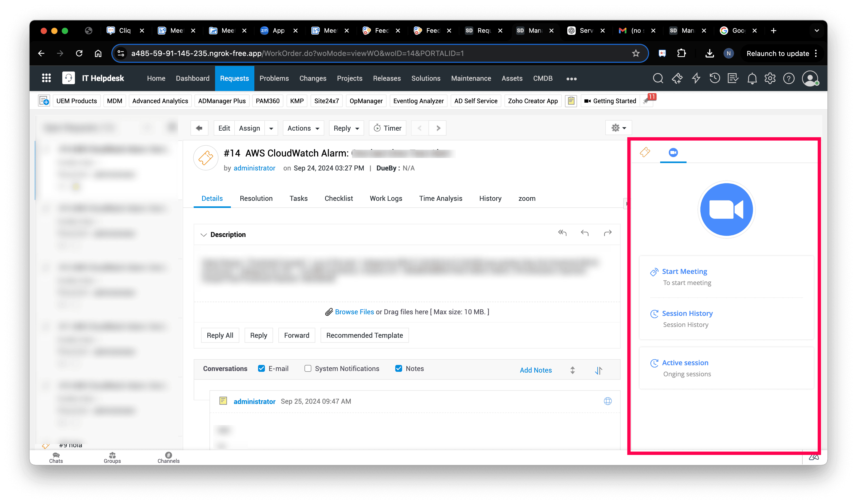Start the Timer
This screenshot has width=857, height=504.
(x=387, y=128)
